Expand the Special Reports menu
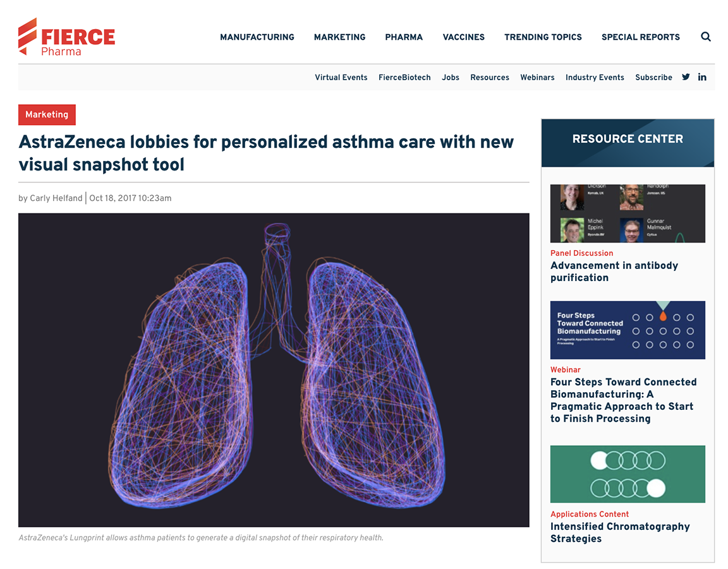The height and width of the screenshot is (569, 728). (x=640, y=37)
